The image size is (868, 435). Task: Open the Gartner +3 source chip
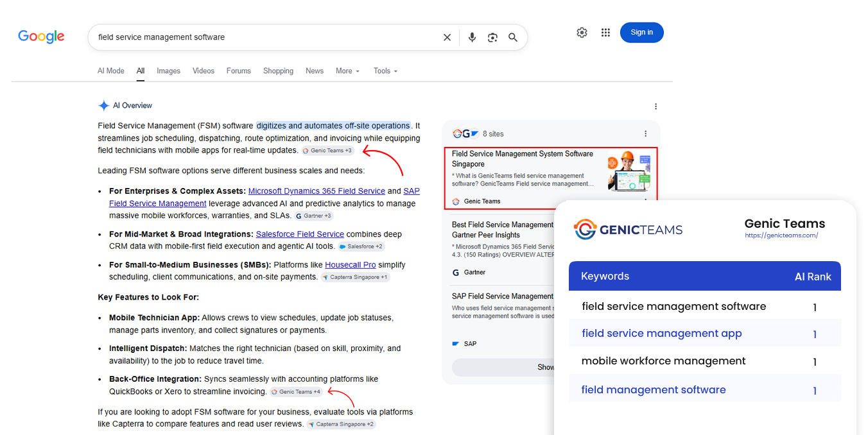click(313, 216)
